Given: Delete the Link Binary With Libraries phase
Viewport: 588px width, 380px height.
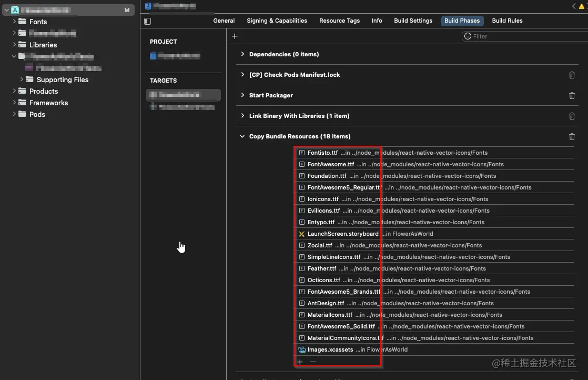Looking at the screenshot, I should point(572,116).
